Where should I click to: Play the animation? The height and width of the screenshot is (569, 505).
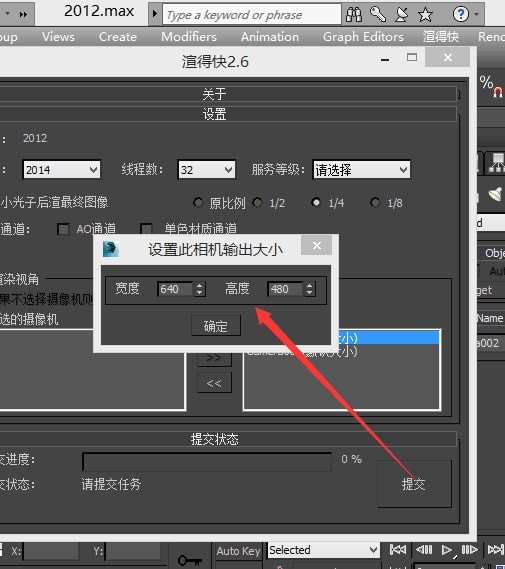coord(447,550)
